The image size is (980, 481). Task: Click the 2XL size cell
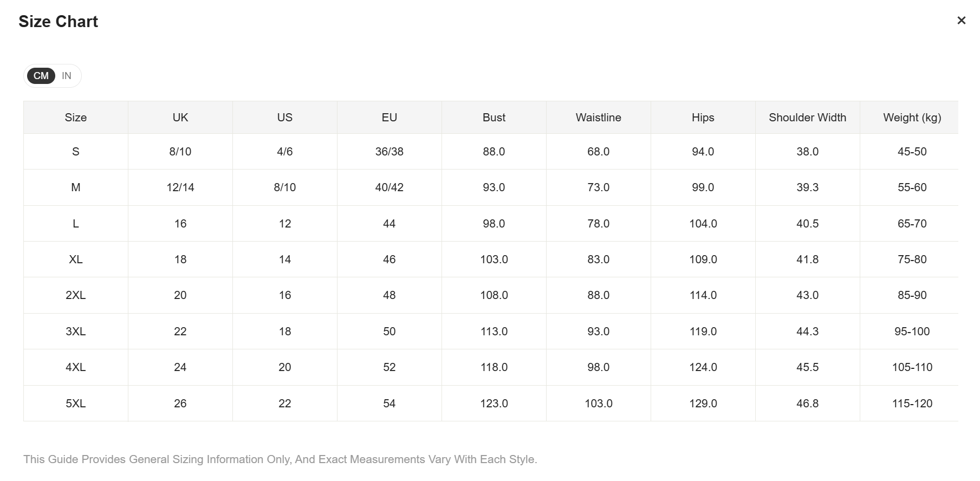[76, 295]
